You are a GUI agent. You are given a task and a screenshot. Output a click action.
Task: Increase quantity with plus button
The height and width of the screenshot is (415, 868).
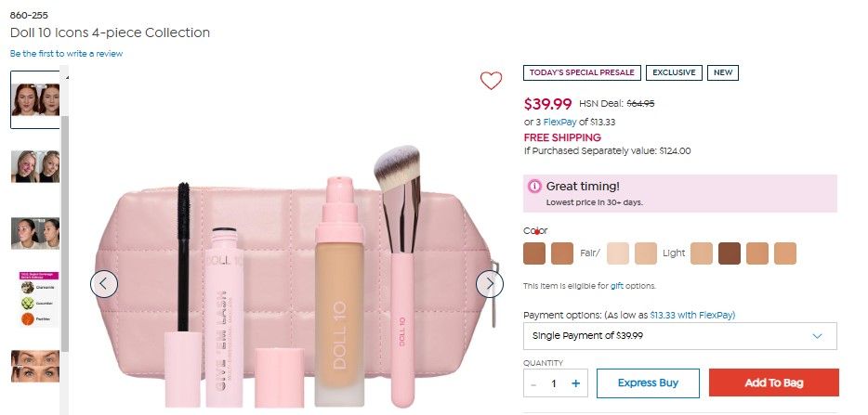point(576,383)
